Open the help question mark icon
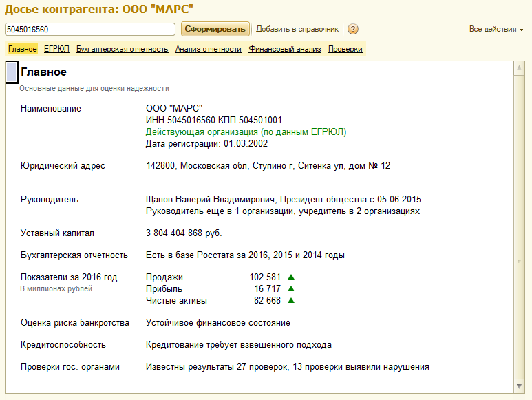 353,29
